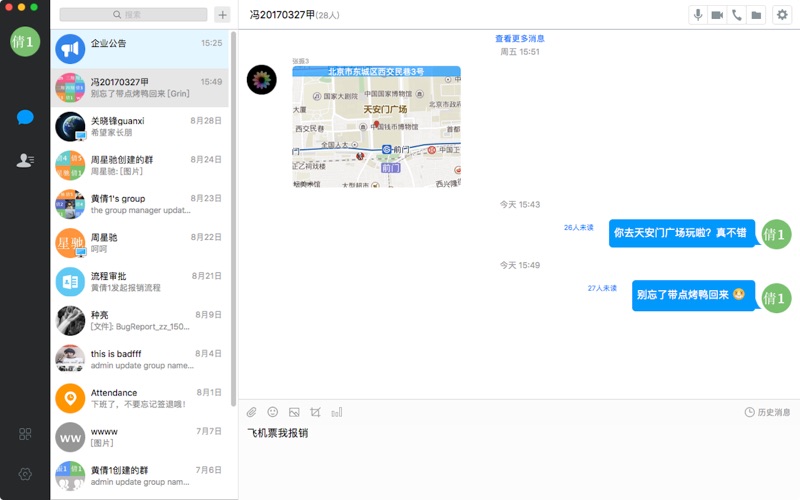Open the contacts tab in the sidebar
The image size is (800, 500).
pos(25,161)
